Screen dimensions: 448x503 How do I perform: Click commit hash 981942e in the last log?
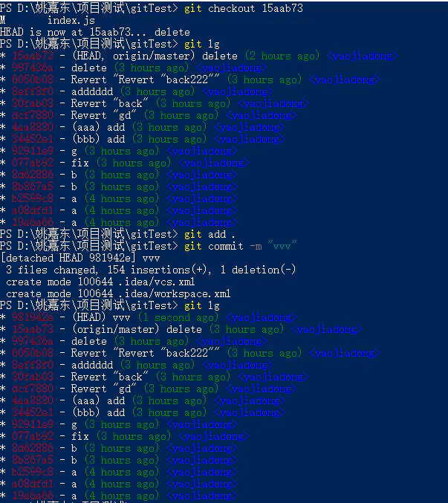point(32,317)
